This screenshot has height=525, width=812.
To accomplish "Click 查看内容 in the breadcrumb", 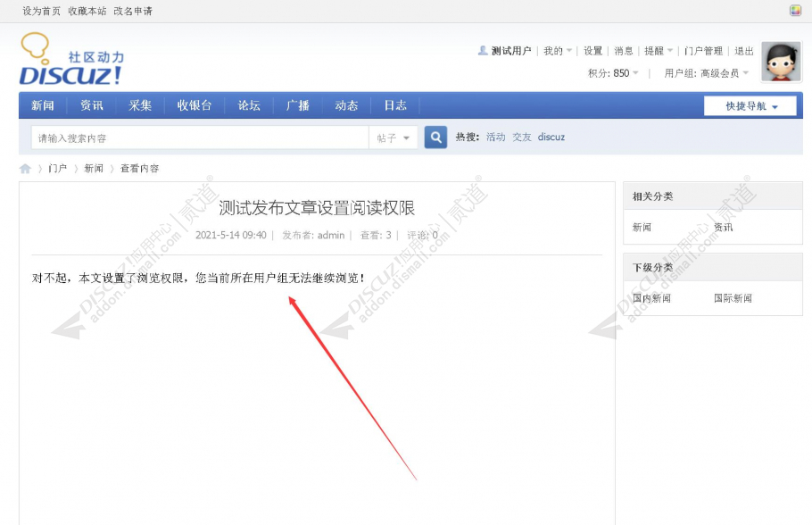I will pos(140,169).
